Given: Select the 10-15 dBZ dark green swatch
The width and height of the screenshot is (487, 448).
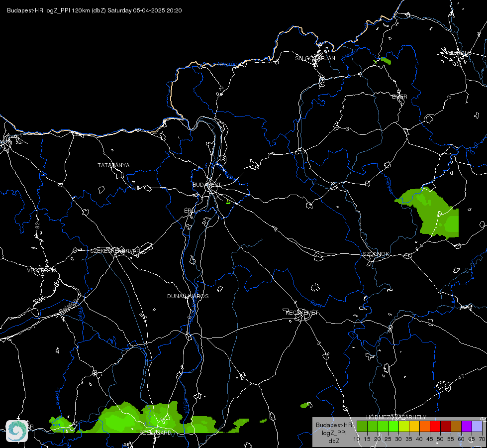Looking at the screenshot, I should [362, 426].
